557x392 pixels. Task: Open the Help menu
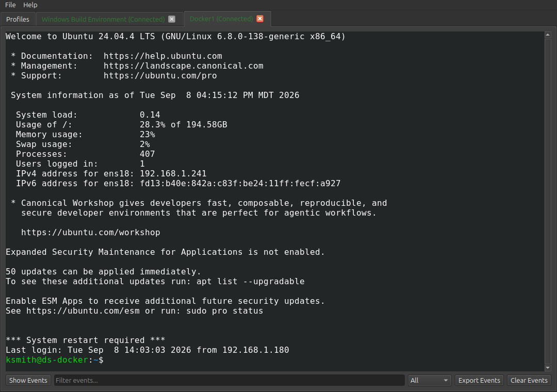30,5
